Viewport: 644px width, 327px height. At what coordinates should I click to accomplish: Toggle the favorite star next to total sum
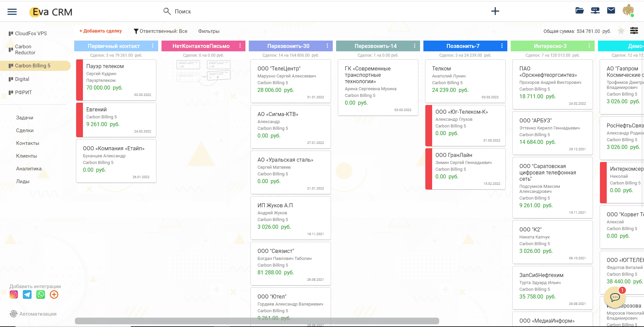[621, 31]
